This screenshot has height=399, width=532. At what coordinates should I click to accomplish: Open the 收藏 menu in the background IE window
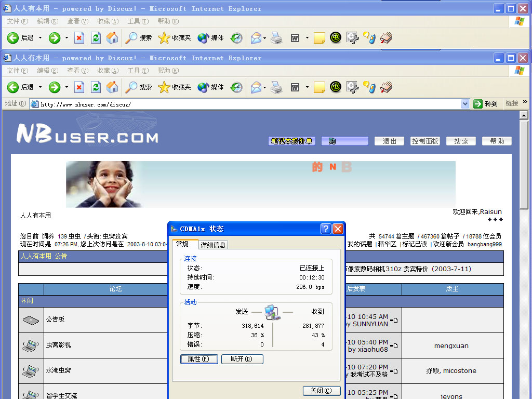pyautogui.click(x=108, y=21)
